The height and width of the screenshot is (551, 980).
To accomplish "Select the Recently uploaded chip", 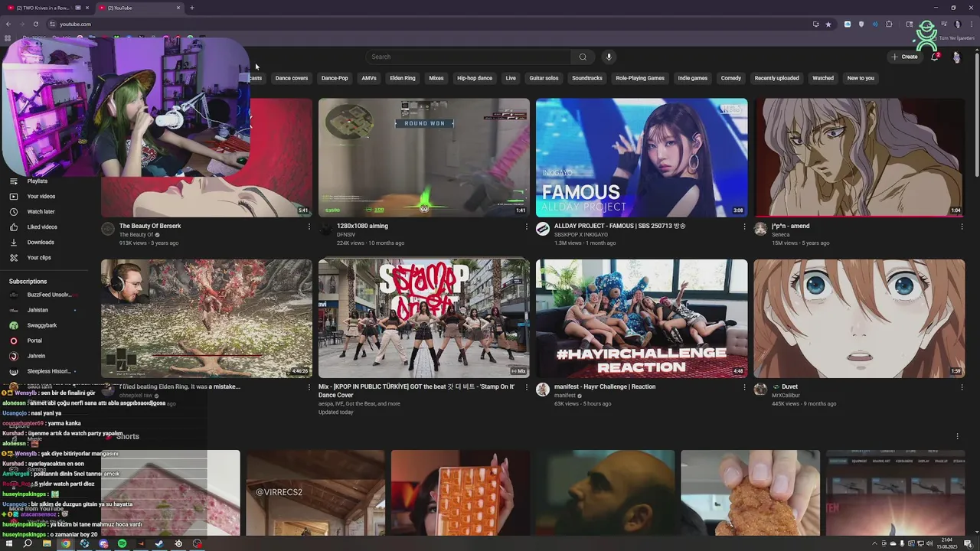I will pos(777,78).
